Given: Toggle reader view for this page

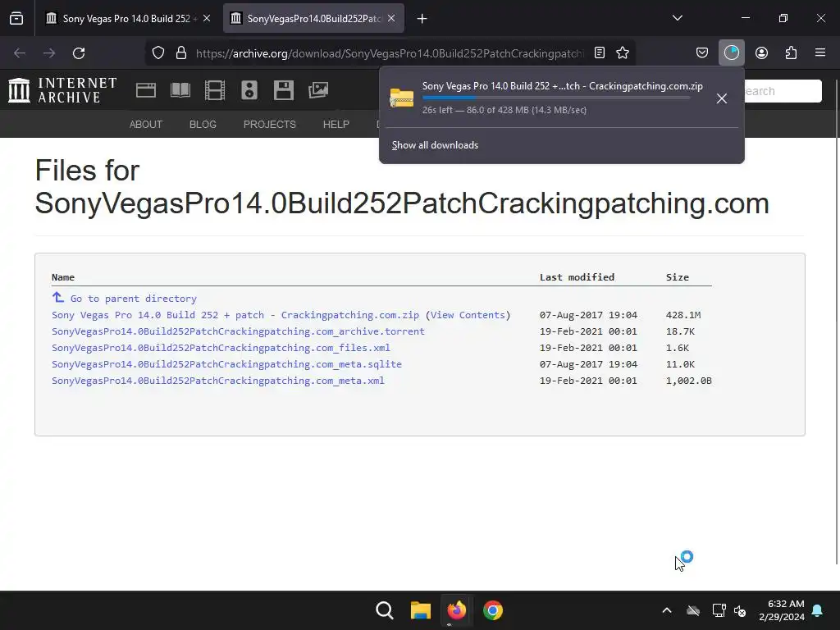Looking at the screenshot, I should pyautogui.click(x=600, y=52).
